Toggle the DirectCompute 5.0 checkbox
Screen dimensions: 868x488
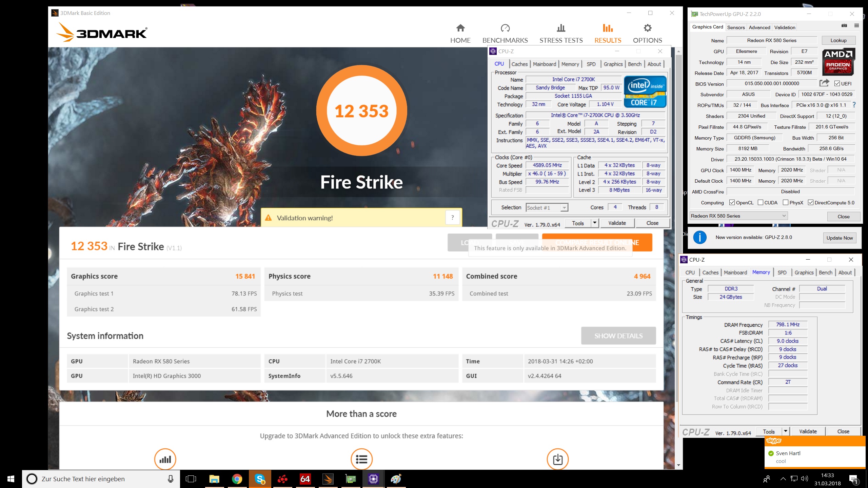pyautogui.click(x=811, y=202)
